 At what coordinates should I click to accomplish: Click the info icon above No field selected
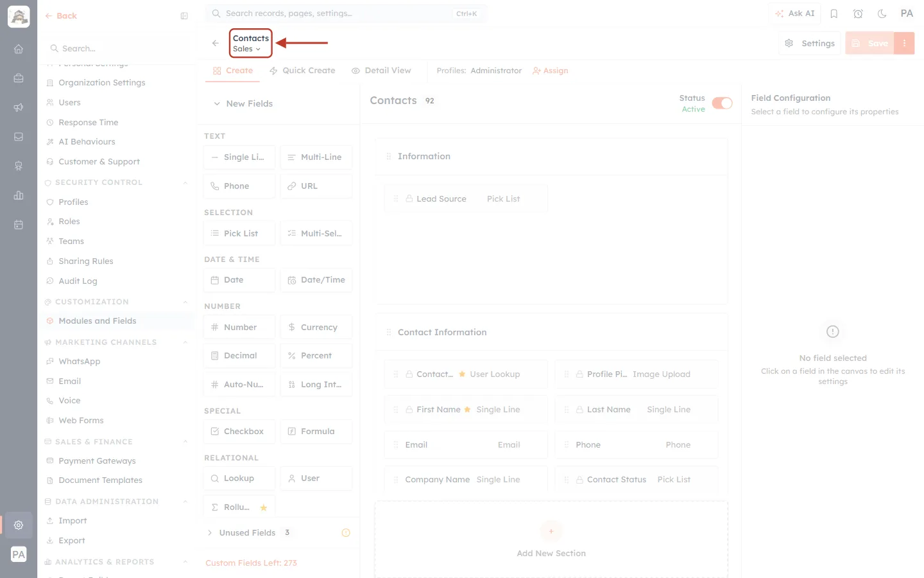point(833,331)
